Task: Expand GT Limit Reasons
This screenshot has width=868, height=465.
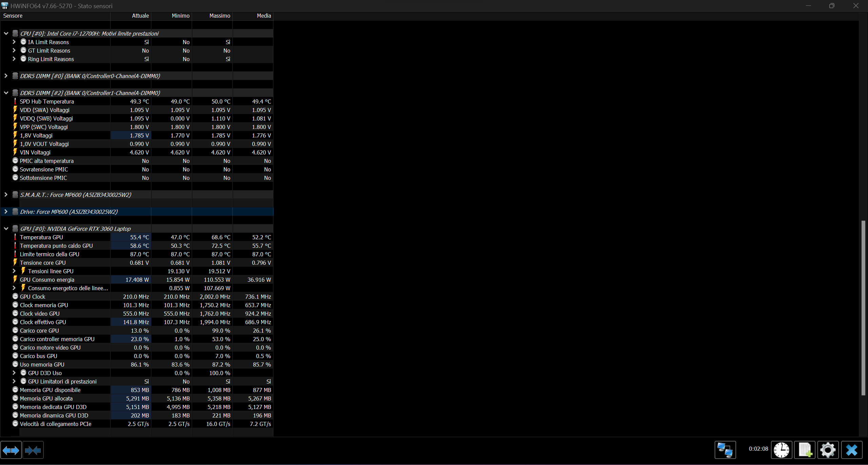Action: coord(14,50)
